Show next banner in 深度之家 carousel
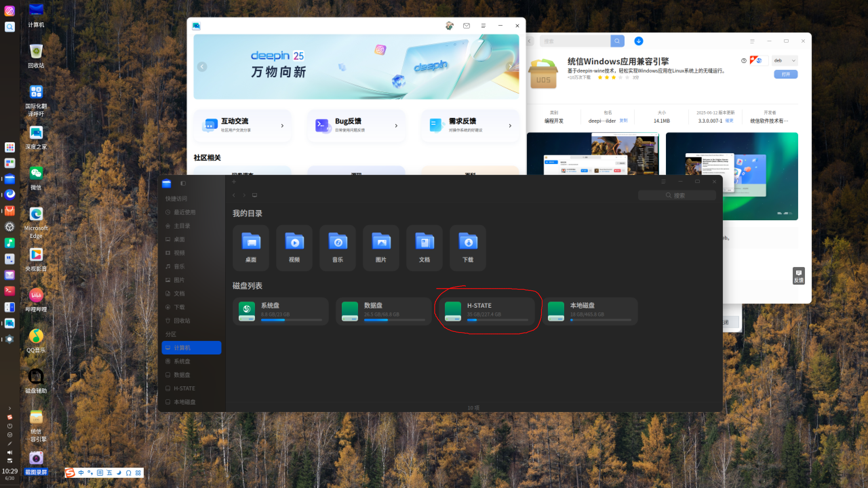Image resolution: width=868 pixels, height=488 pixels. tap(510, 66)
